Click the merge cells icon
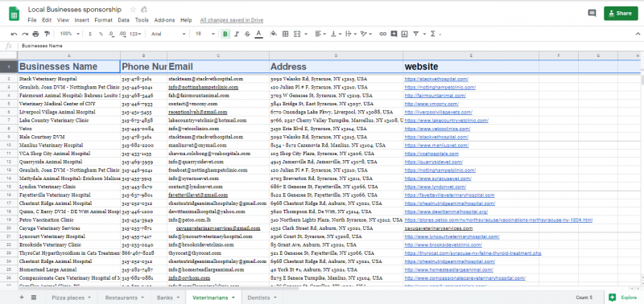Viewport: 644px width, 304px height. [x=296, y=34]
